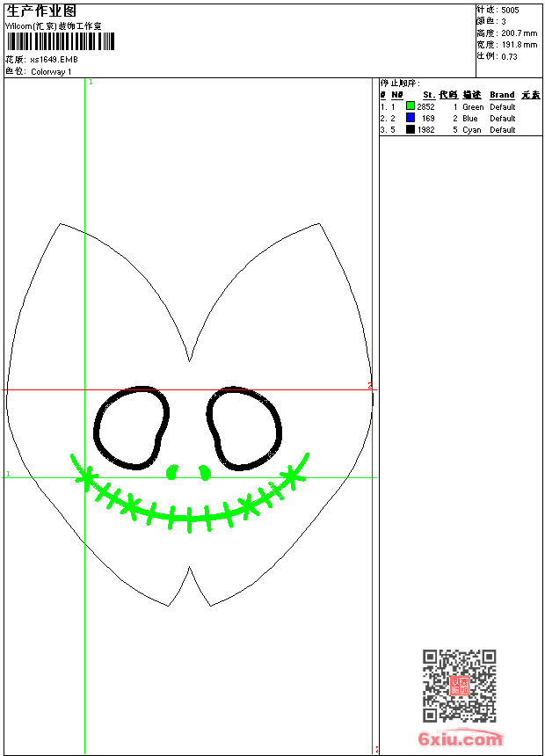
Task: Click the green stitched smile at its center
Action: point(189,518)
